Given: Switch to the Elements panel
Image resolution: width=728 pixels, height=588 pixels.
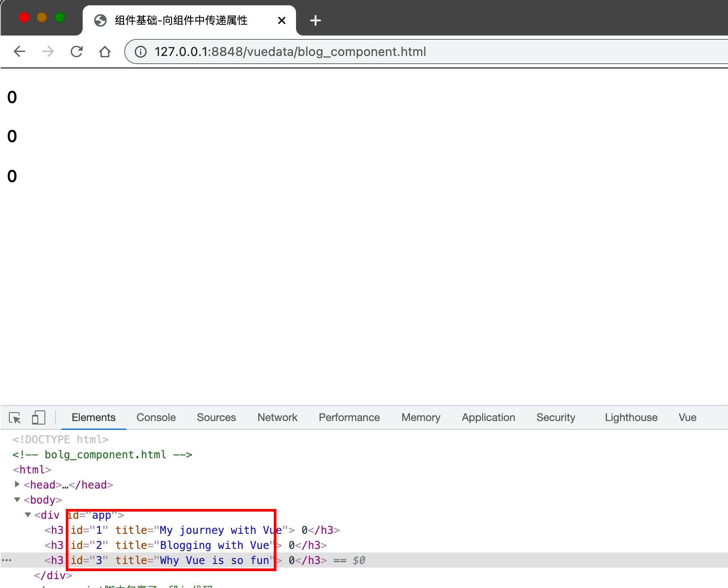Looking at the screenshot, I should (93, 417).
